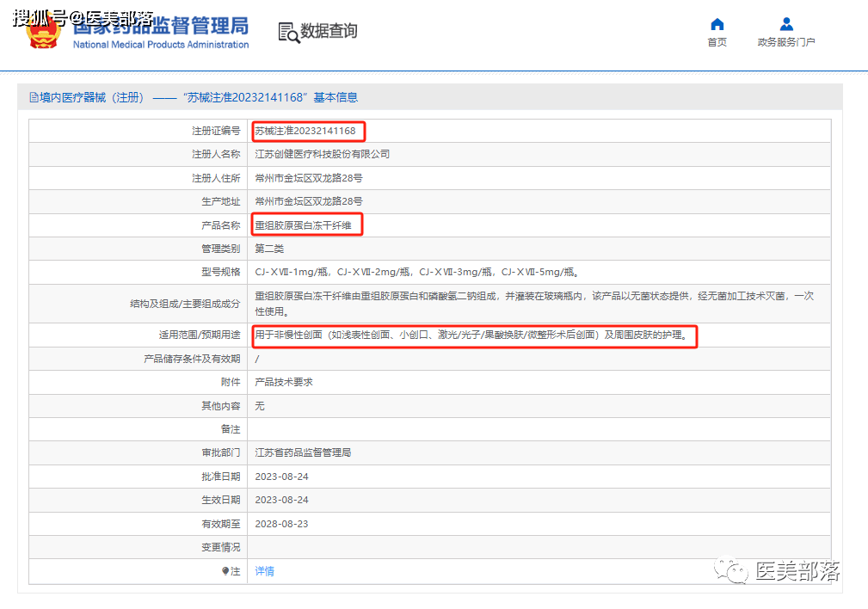Click the expiry date 2028-08-23
868x609 pixels.
281,524
